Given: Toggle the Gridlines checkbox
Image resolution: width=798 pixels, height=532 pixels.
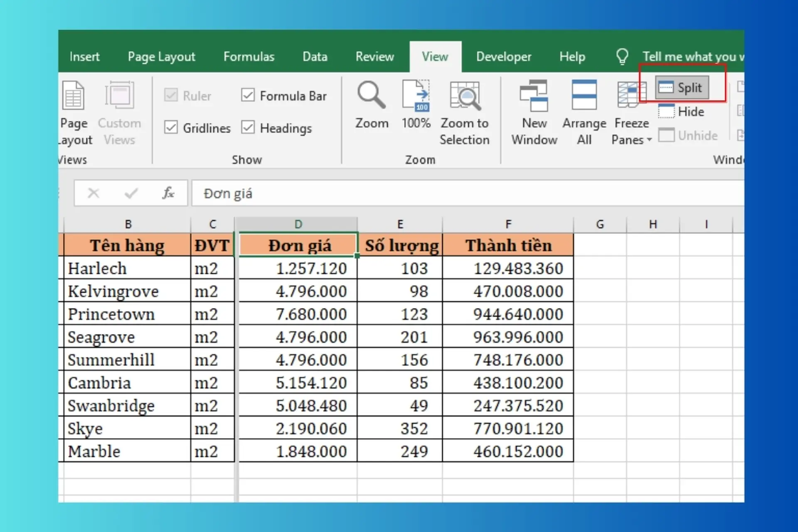Looking at the screenshot, I should (170, 128).
